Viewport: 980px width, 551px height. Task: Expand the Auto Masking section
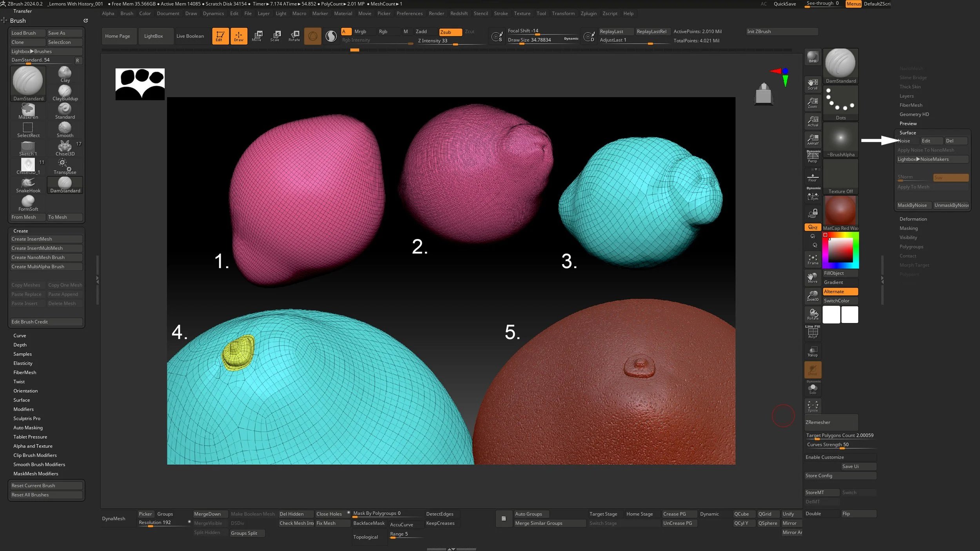tap(28, 428)
